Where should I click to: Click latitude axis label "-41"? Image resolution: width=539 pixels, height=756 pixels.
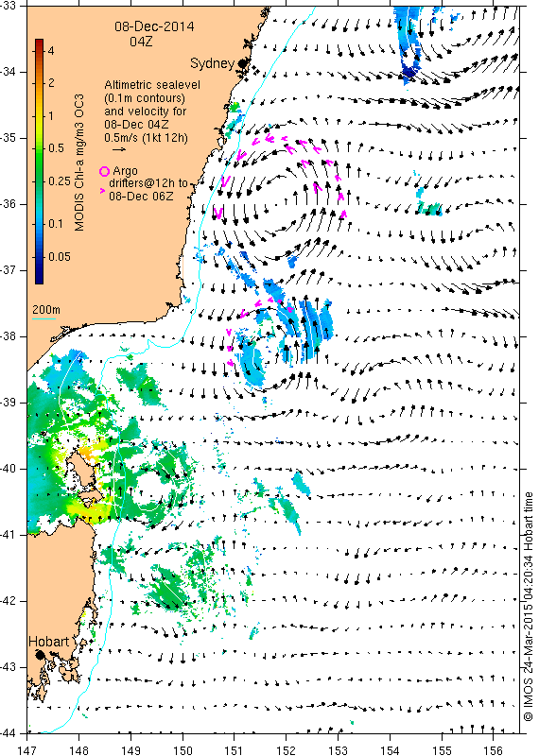click(8, 535)
